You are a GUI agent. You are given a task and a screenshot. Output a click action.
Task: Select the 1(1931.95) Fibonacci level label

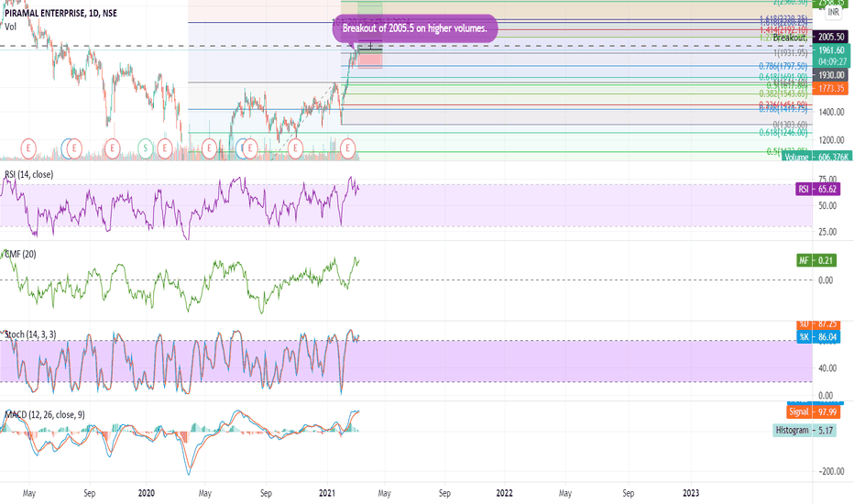(790, 53)
